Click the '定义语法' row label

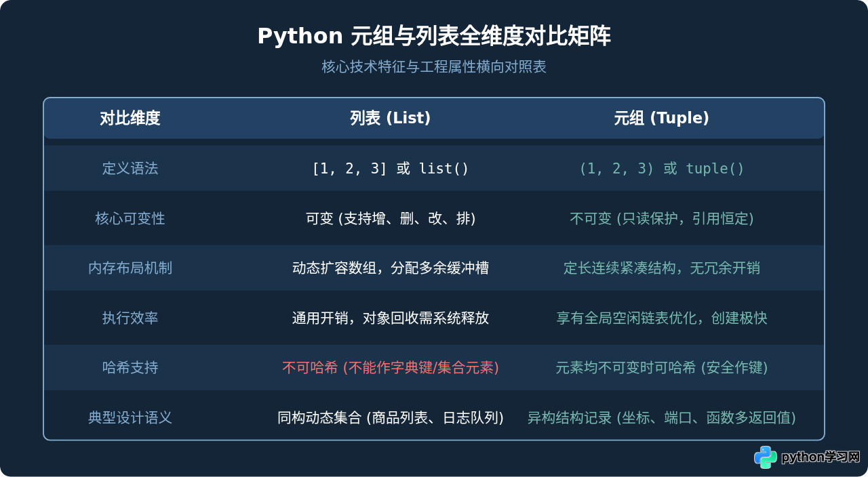tap(130, 169)
